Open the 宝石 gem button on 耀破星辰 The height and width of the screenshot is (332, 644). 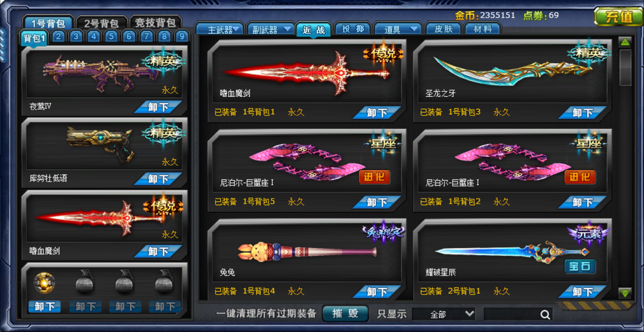(x=580, y=266)
